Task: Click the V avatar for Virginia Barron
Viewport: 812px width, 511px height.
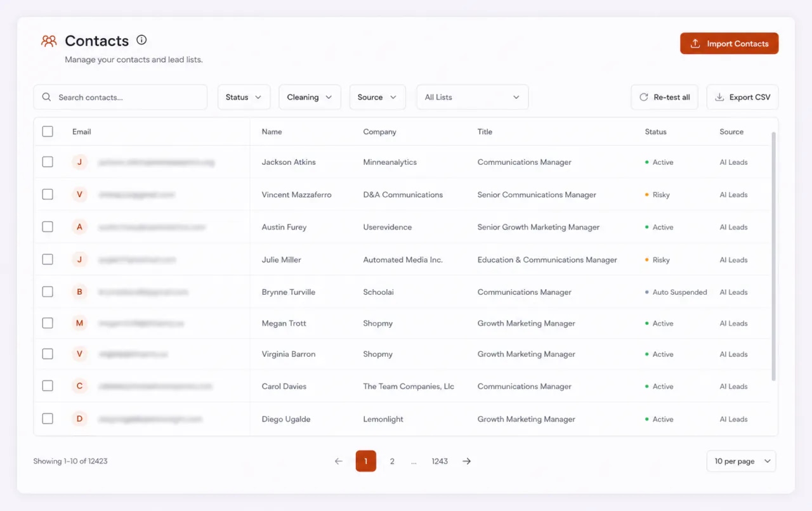Action: point(79,354)
